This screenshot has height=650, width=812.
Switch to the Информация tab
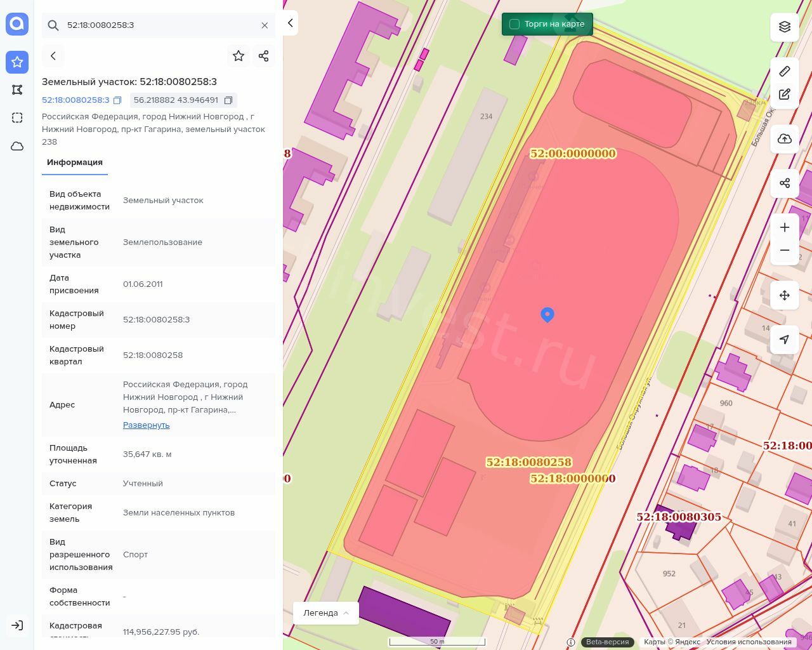pyautogui.click(x=75, y=162)
